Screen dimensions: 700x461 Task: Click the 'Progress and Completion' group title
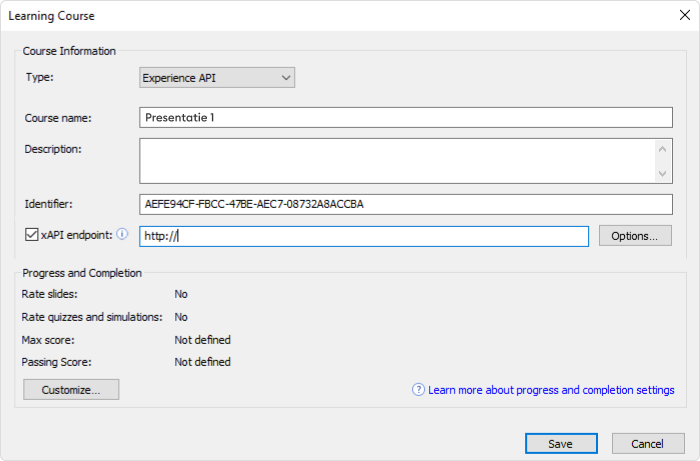[82, 273]
